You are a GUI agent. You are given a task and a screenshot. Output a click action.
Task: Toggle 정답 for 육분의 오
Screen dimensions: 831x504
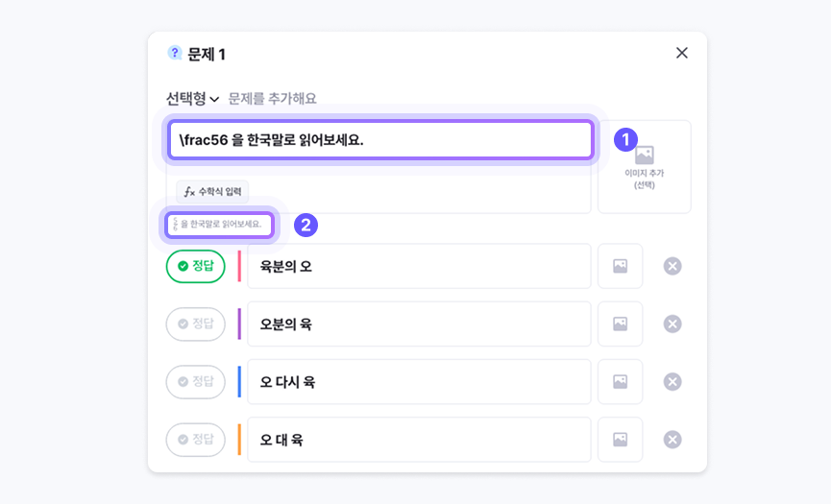pos(196,266)
